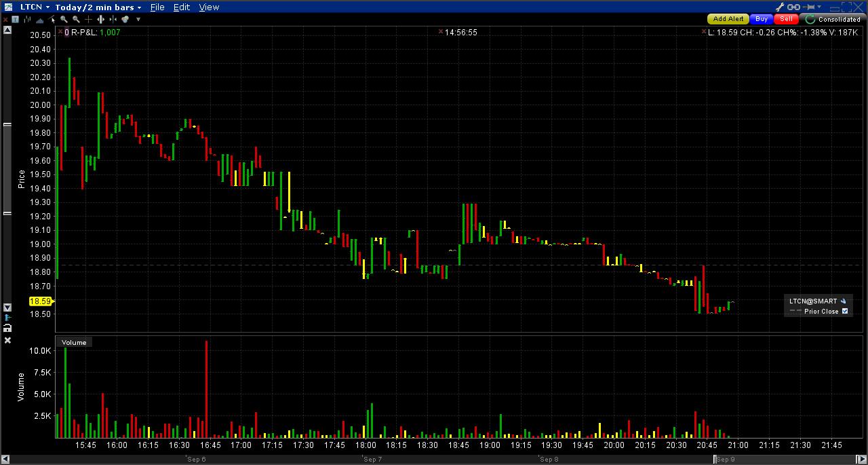Click the Sep 9 date marker
The height and width of the screenshot is (465, 868).
tap(726, 460)
